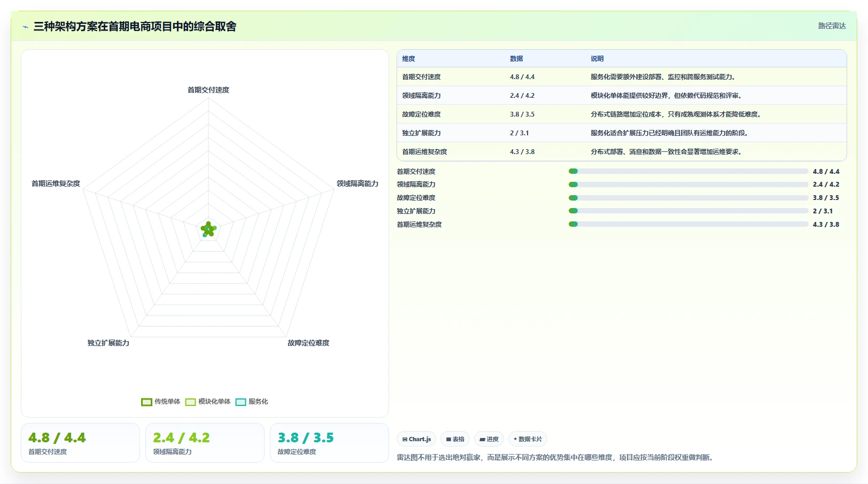Click the 首期运维复杂度 progress bar
The image size is (868, 484).
click(x=688, y=224)
